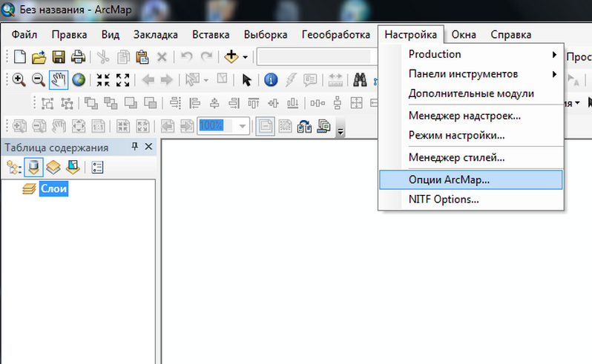The height and width of the screenshot is (364, 592).
Task: Open NITF Options... menu item
Action: tap(471, 199)
